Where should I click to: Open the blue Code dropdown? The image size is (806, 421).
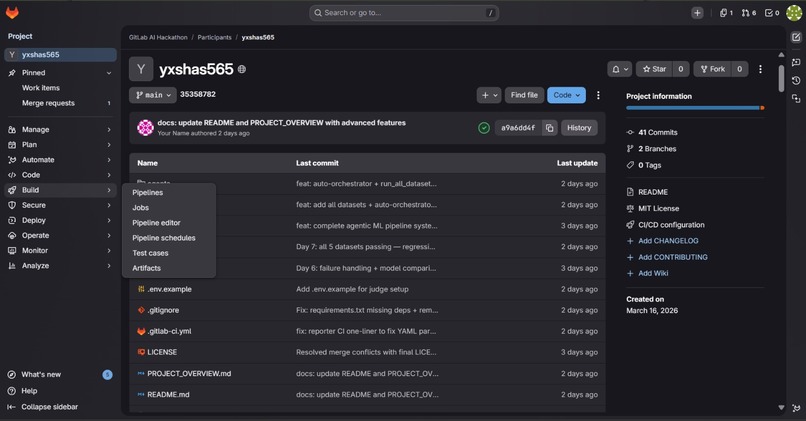click(566, 95)
